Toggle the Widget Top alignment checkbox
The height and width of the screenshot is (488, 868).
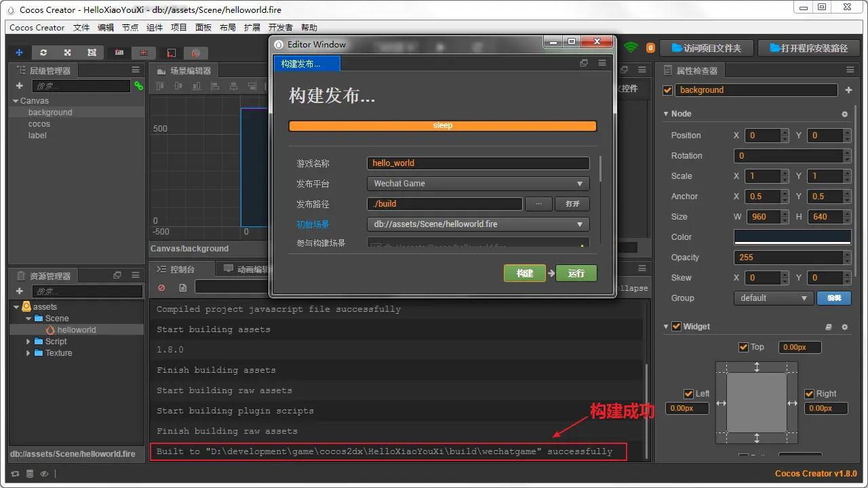coord(743,347)
